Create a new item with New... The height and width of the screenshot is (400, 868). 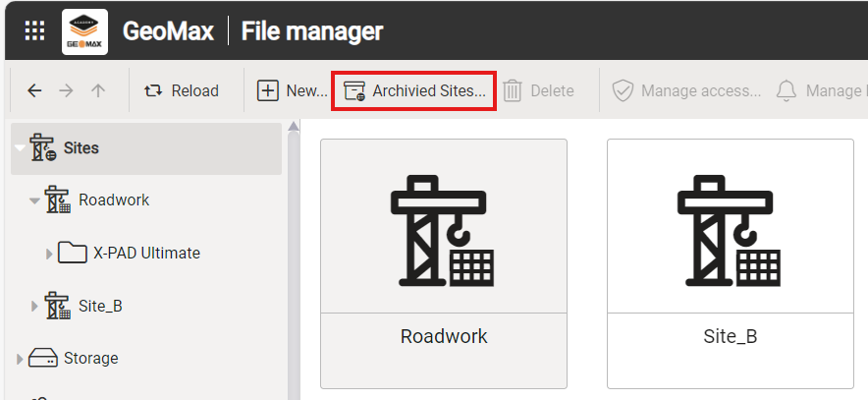pos(292,90)
